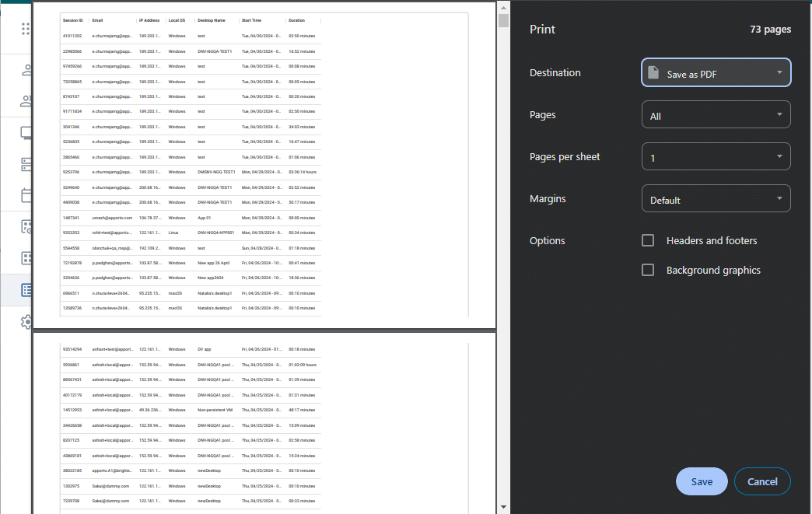
Task: Select the desktop monitor icon in sidebar
Action: coord(26,133)
